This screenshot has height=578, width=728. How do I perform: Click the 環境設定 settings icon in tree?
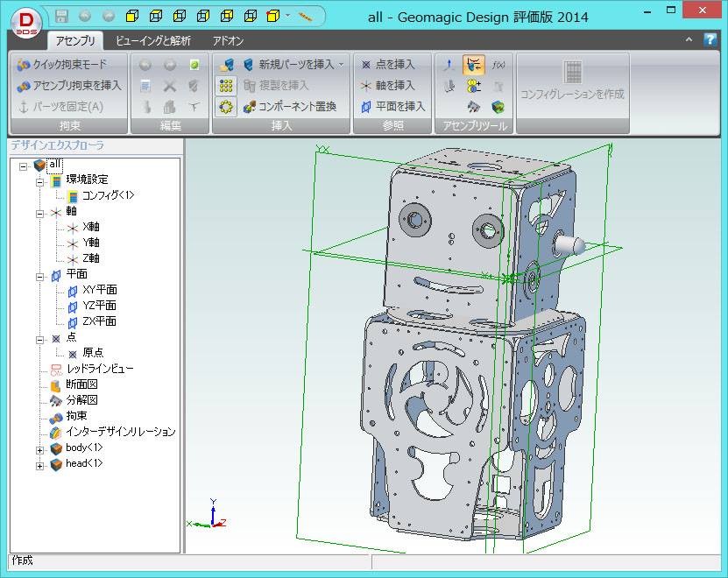pyautogui.click(x=56, y=180)
